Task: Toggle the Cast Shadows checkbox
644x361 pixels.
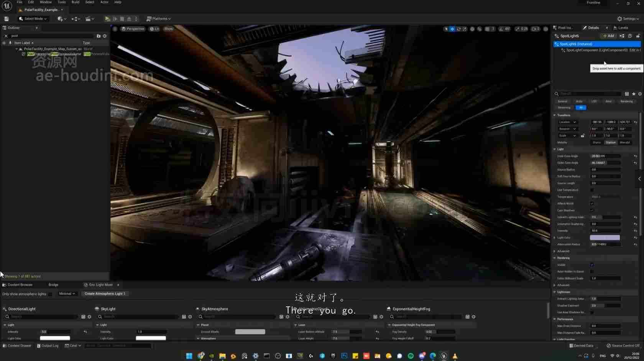Action: click(592, 211)
